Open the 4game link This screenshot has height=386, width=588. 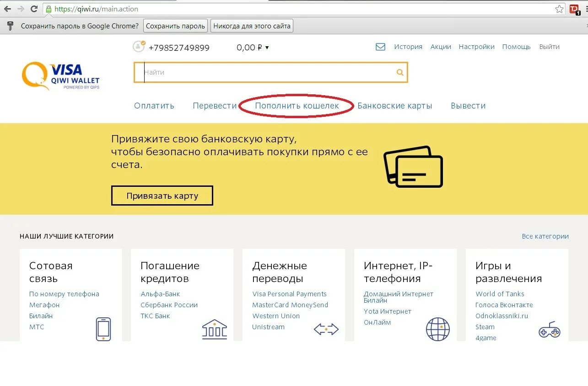point(486,338)
